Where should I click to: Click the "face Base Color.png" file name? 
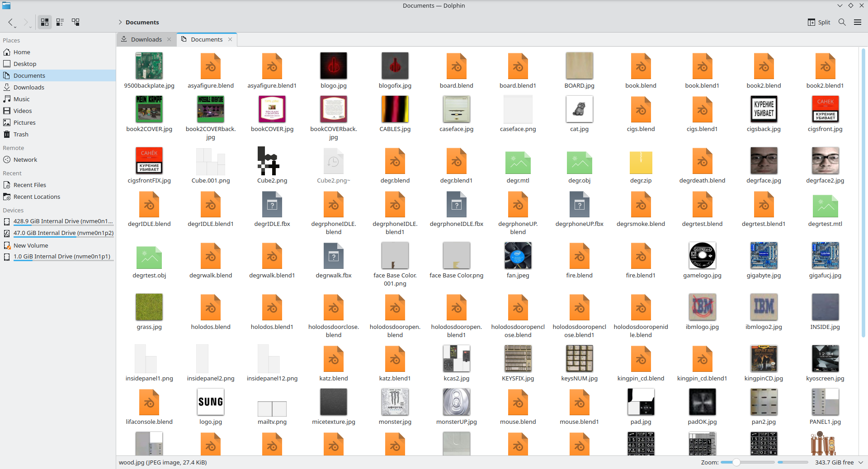pyautogui.click(x=457, y=275)
